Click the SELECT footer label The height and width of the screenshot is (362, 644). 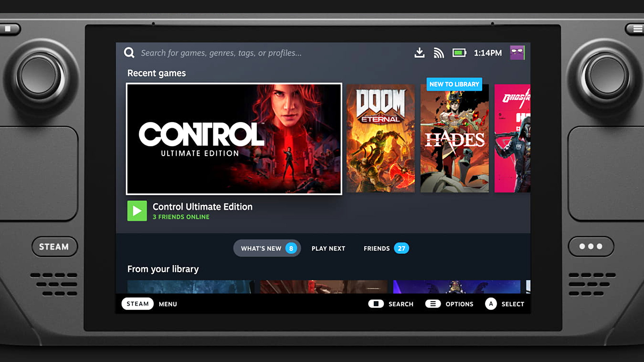pos(513,304)
